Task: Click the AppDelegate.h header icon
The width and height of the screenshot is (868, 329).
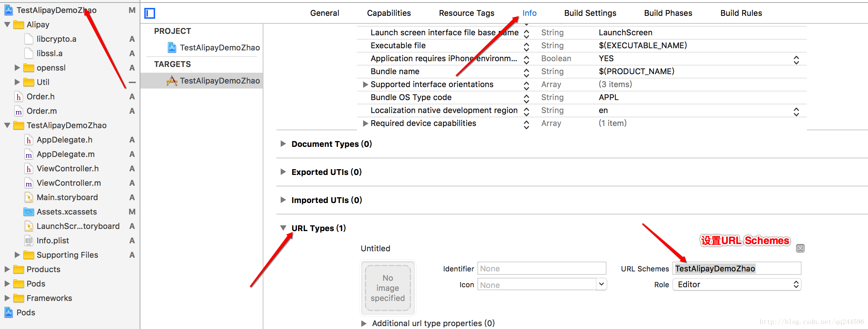Action: click(29, 140)
